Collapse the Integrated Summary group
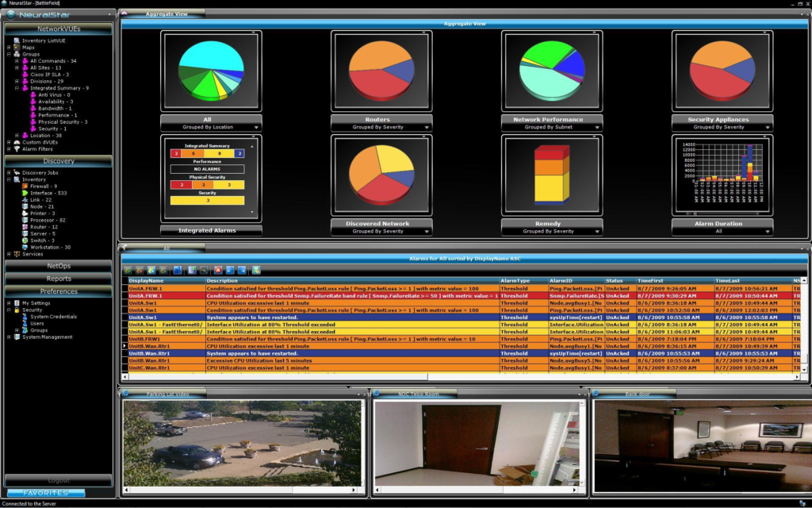The width and height of the screenshot is (812, 508). tap(17, 88)
